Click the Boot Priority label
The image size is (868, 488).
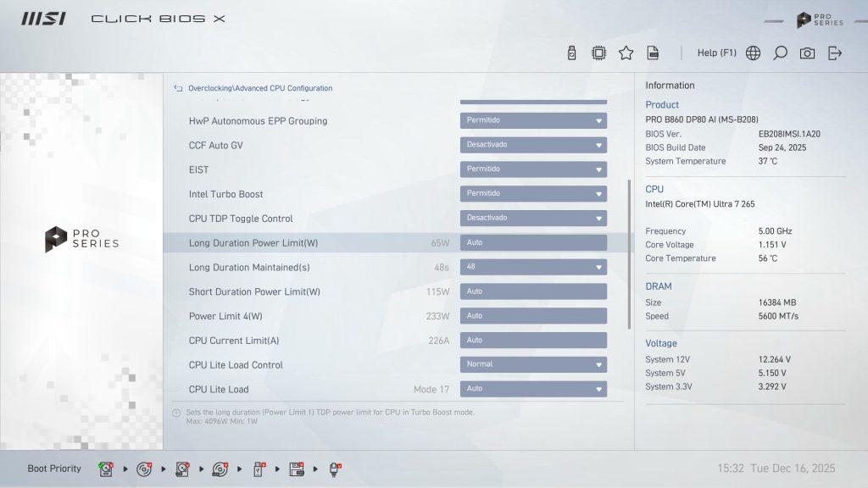coord(54,469)
